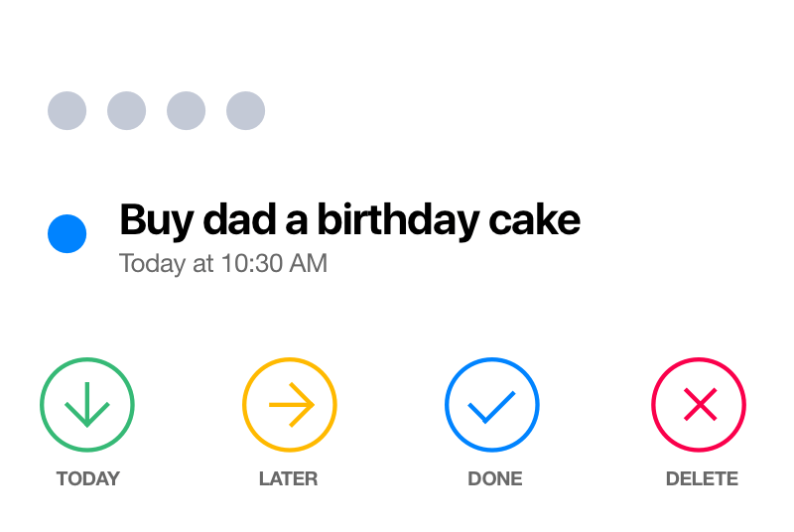Click the red Delete X icon

click(699, 405)
